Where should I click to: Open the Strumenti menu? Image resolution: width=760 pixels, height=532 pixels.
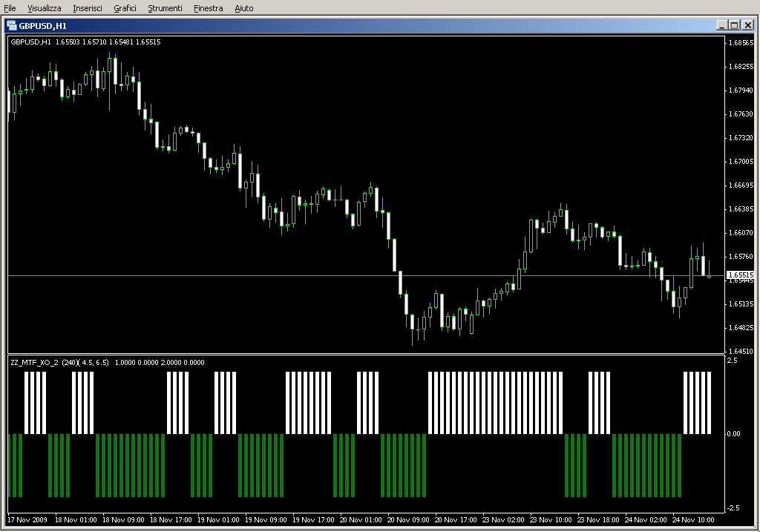165,8
